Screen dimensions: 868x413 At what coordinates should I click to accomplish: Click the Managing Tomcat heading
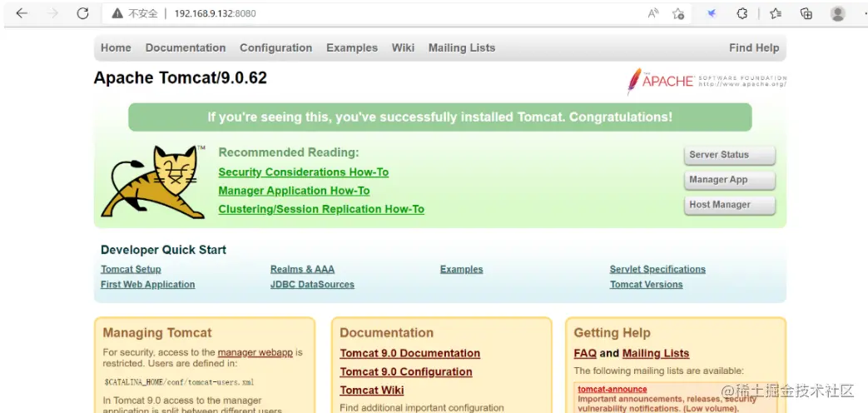(157, 333)
